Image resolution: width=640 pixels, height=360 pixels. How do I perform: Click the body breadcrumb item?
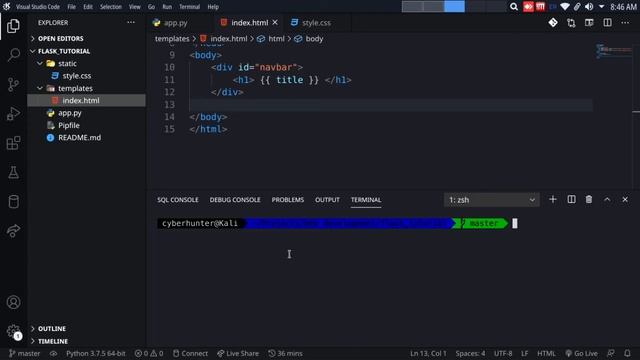[x=314, y=39]
